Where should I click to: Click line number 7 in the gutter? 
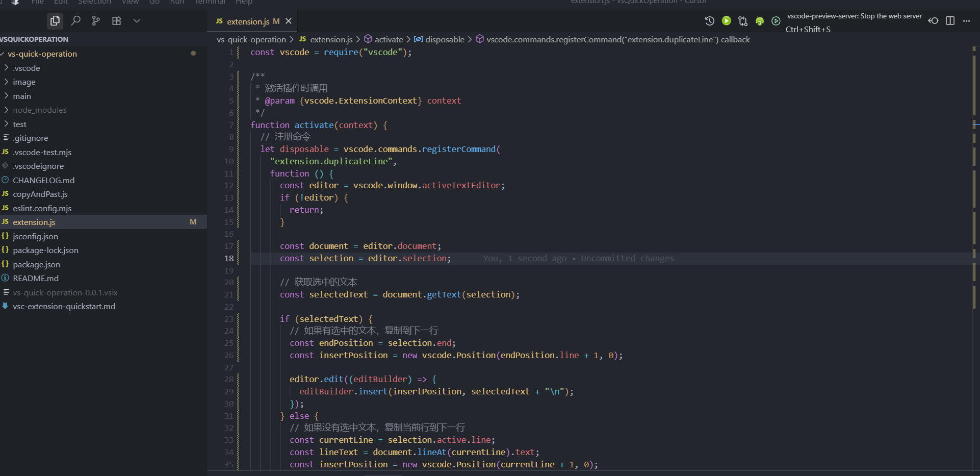pyautogui.click(x=231, y=125)
